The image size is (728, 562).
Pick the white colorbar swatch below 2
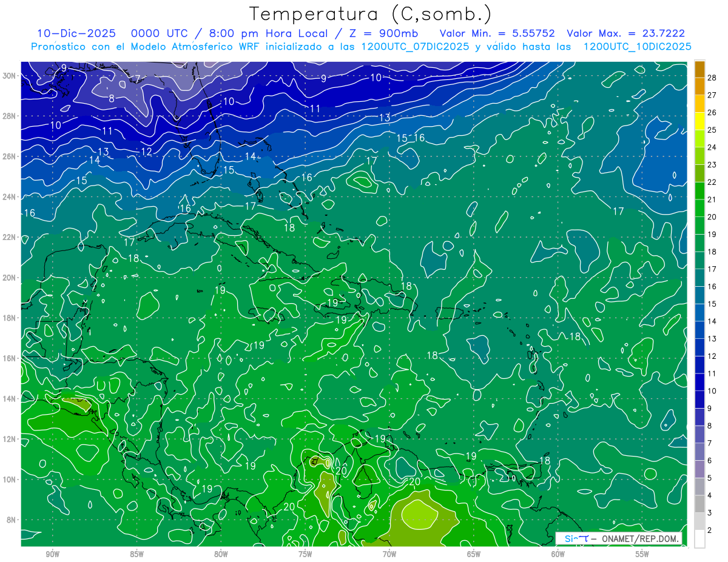click(x=700, y=539)
